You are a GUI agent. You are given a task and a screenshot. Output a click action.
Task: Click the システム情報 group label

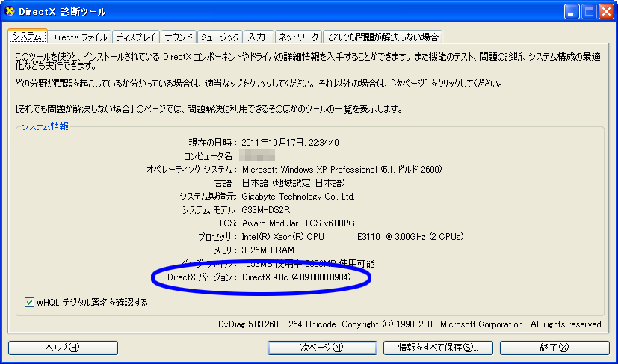pyautogui.click(x=45, y=126)
